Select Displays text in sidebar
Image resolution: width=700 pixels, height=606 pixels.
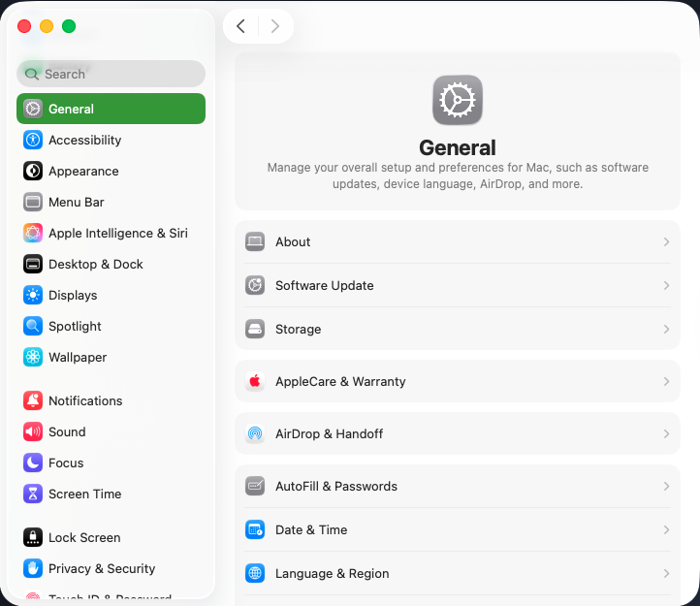(73, 295)
